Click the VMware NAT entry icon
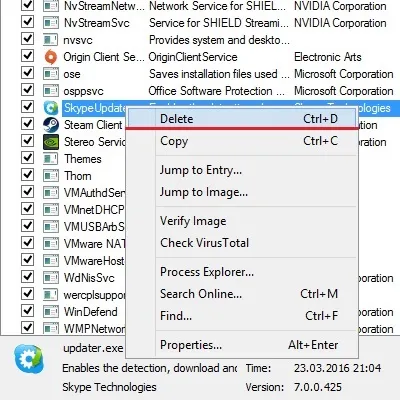The image size is (400, 400). pyautogui.click(x=51, y=244)
